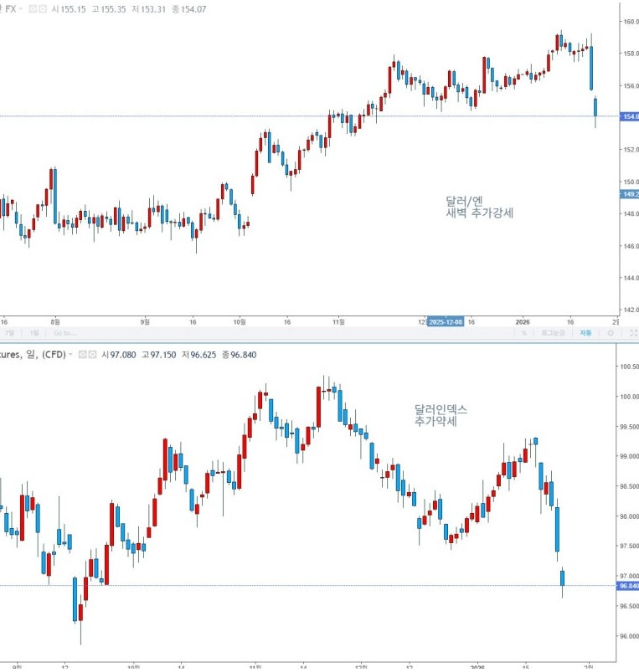The image size is (639, 672).
Task: Click the 154.0 current price label
Action: tap(629, 116)
